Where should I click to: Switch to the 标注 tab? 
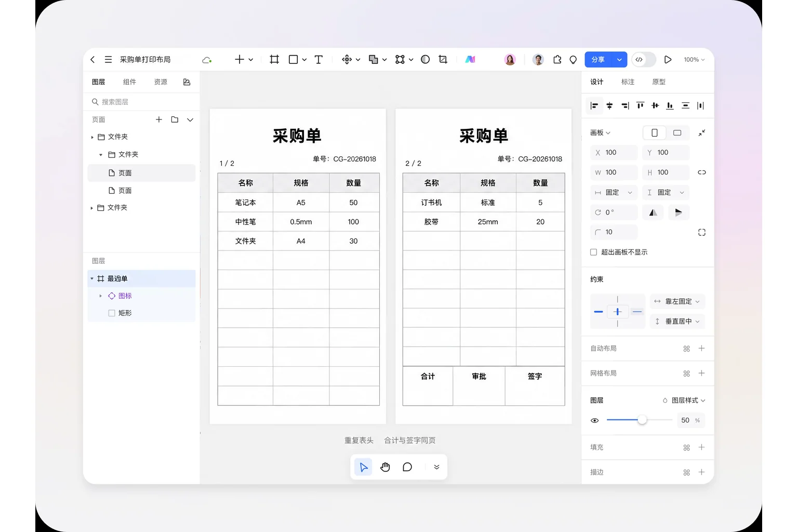[628, 82]
